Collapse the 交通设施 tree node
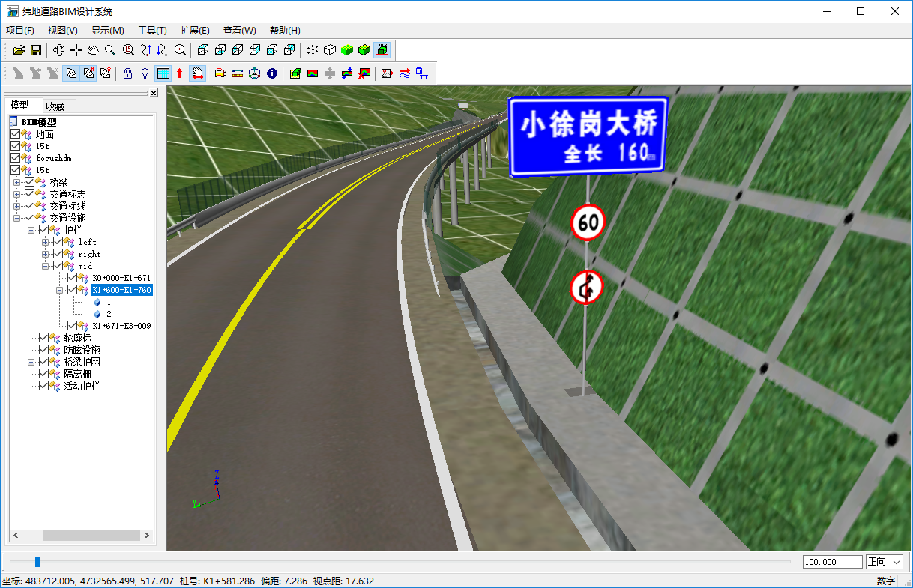This screenshot has width=913, height=588. coord(17,218)
